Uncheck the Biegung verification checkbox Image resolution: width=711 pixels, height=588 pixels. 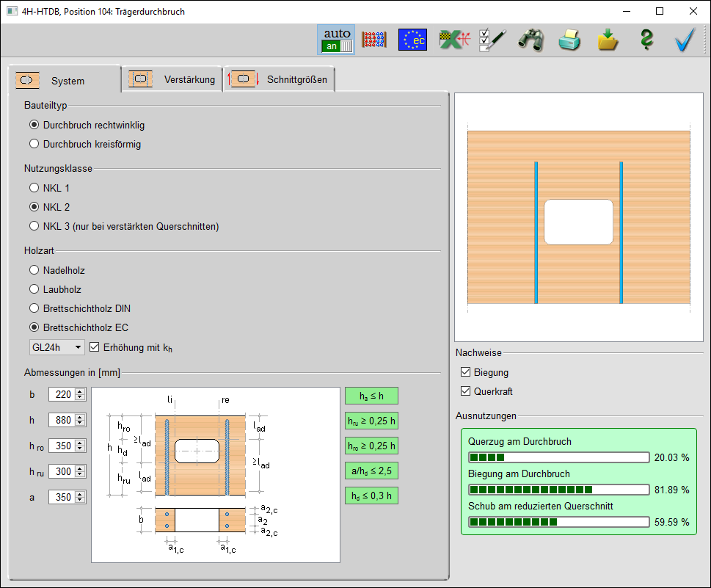tap(465, 372)
